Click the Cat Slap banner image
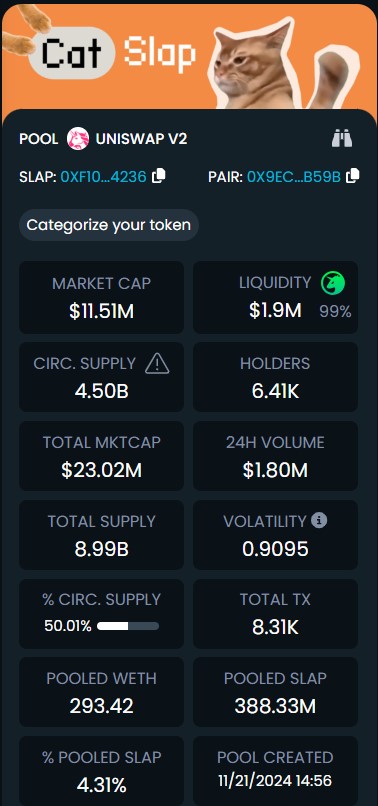 tap(189, 56)
